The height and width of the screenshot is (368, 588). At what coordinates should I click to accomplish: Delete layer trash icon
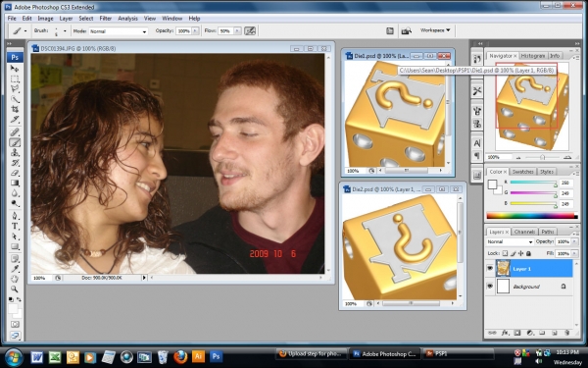566,333
